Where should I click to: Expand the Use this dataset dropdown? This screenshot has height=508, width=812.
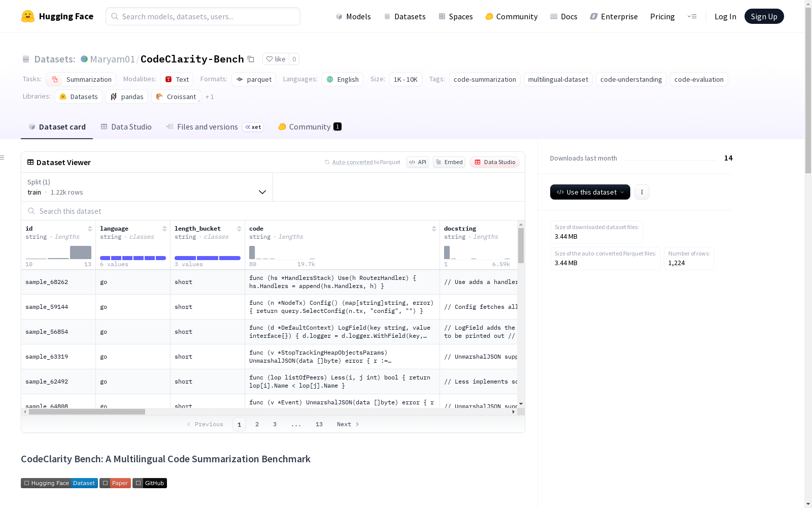point(590,192)
